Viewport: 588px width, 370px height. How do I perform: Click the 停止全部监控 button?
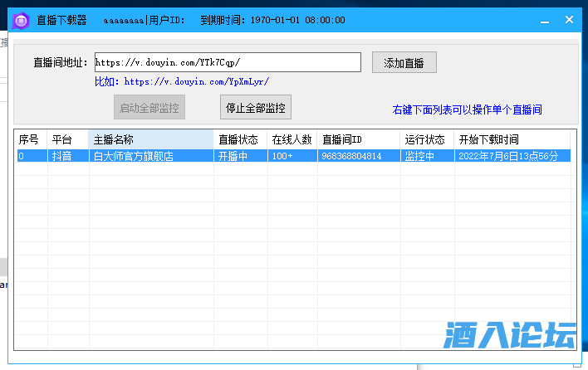256,107
